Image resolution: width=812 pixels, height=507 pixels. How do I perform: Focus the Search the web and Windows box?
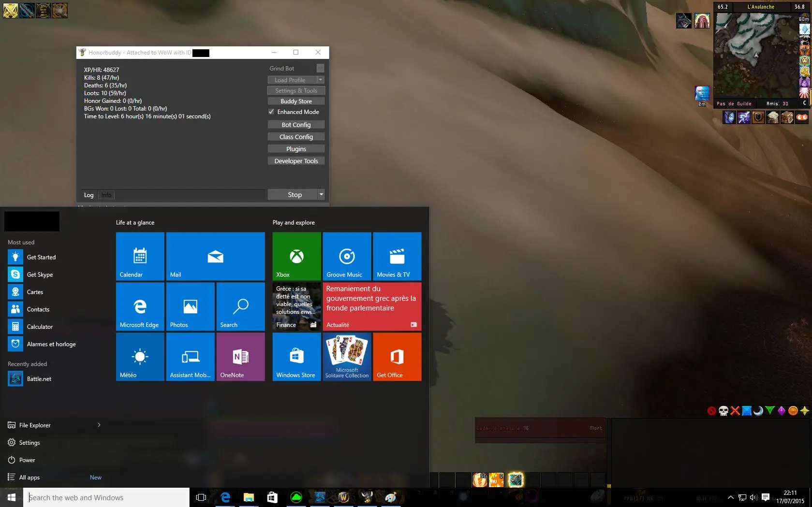[106, 497]
